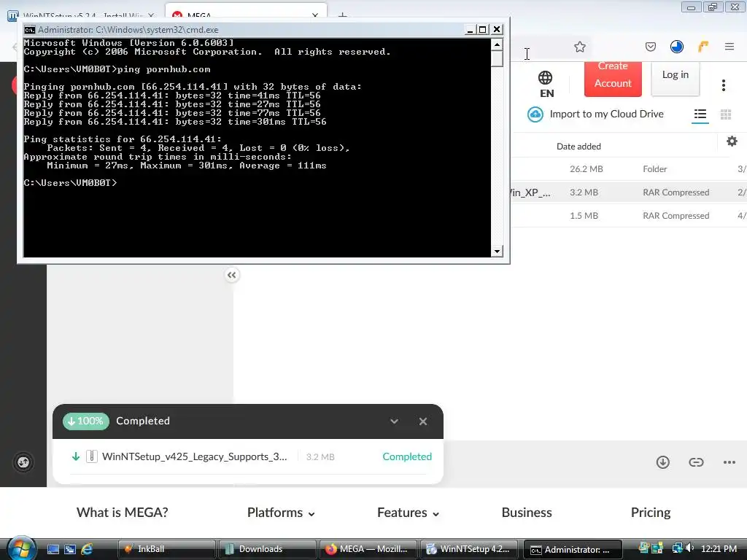
Task: Click the volume speaker tray icon
Action: pyautogui.click(x=690, y=548)
